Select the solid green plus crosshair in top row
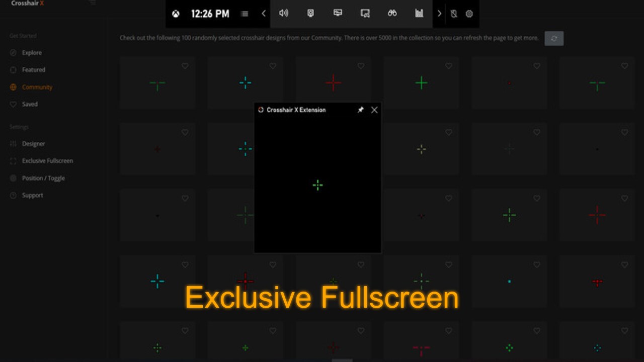The width and height of the screenshot is (644, 362). click(x=421, y=83)
